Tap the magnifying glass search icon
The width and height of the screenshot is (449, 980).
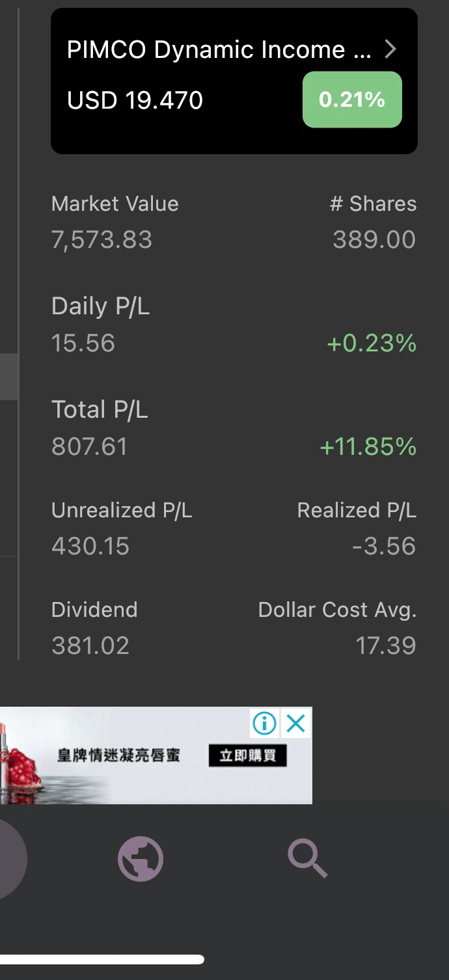tap(308, 859)
